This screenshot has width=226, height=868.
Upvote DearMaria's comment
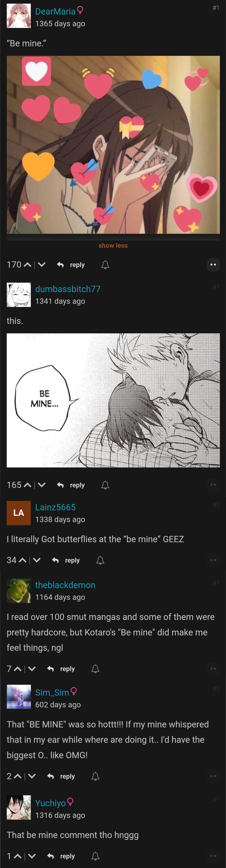(x=28, y=265)
